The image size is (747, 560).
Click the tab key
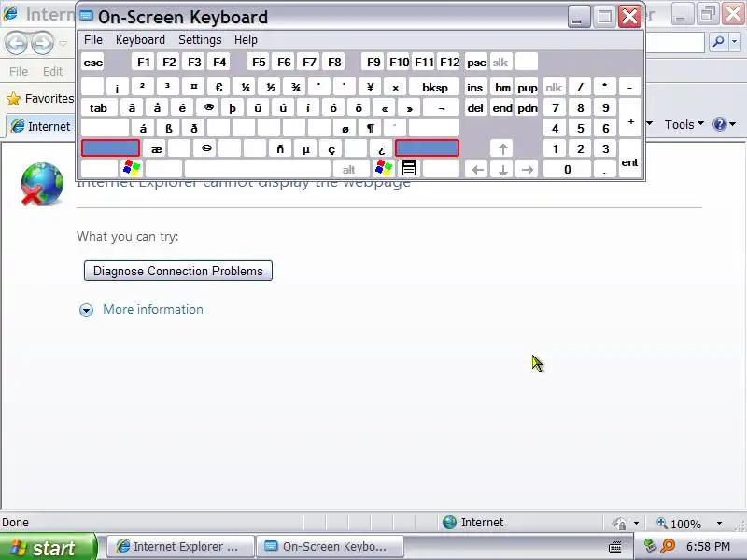99,107
